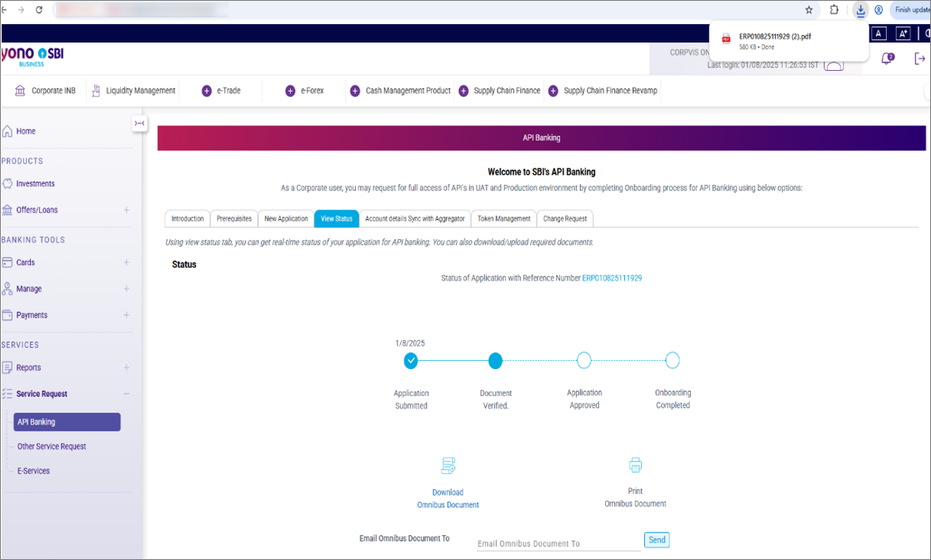Open the Token Management tab

pos(504,218)
